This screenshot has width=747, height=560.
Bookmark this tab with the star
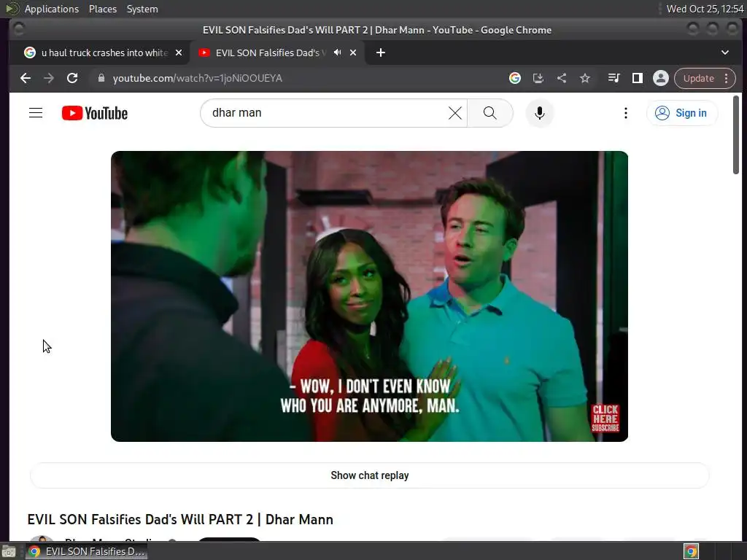pos(585,78)
